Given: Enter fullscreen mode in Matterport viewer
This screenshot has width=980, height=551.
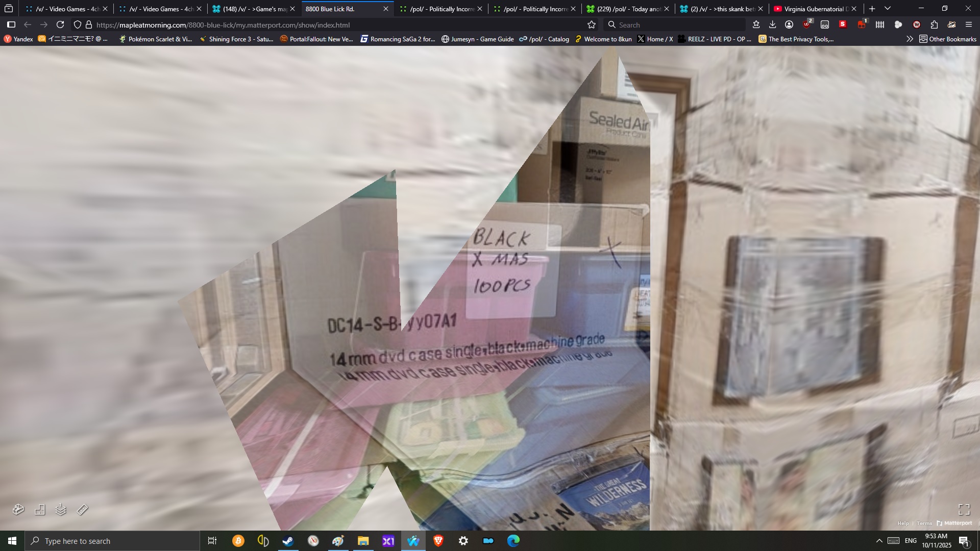Looking at the screenshot, I should click(x=964, y=509).
